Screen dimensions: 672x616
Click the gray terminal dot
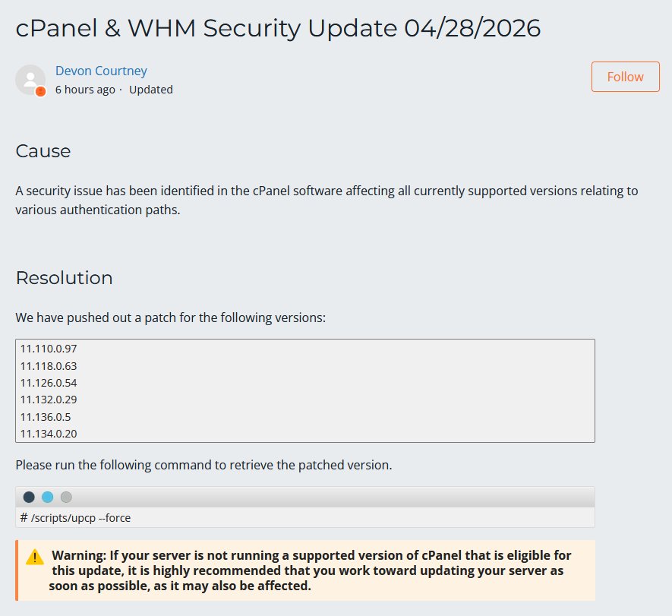click(66, 498)
